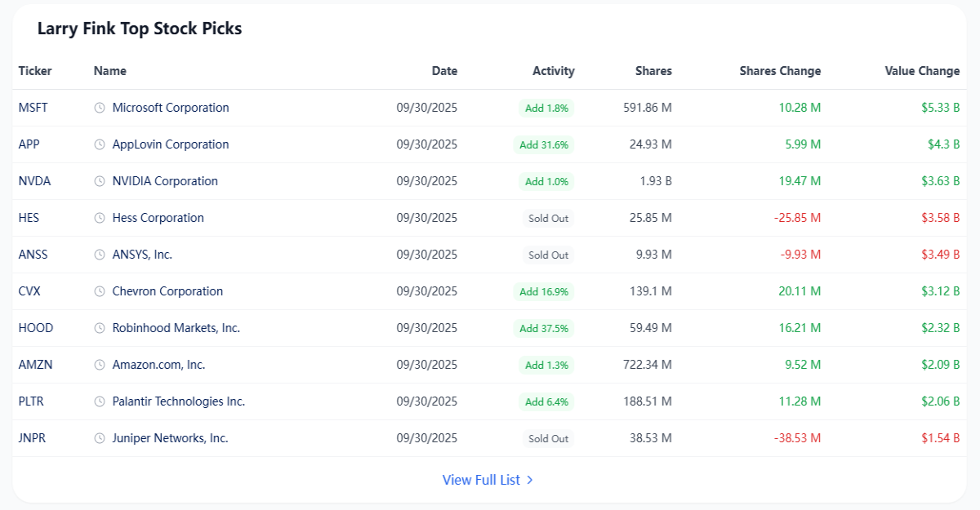
Task: Open the MSFT ticker link
Action: pyautogui.click(x=33, y=108)
